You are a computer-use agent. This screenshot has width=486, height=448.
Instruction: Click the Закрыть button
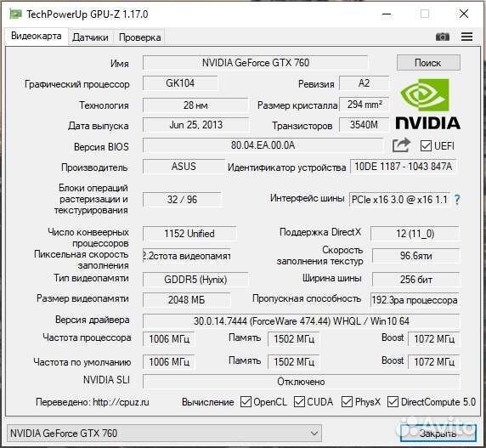click(438, 433)
